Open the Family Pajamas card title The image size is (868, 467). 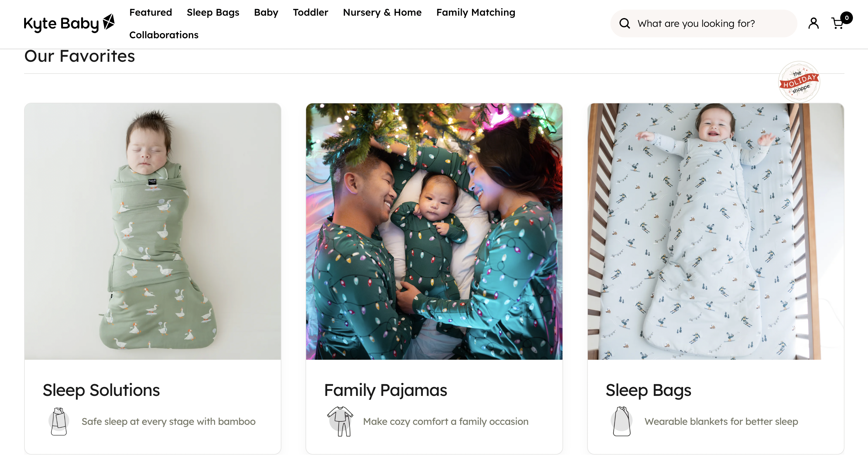click(385, 390)
